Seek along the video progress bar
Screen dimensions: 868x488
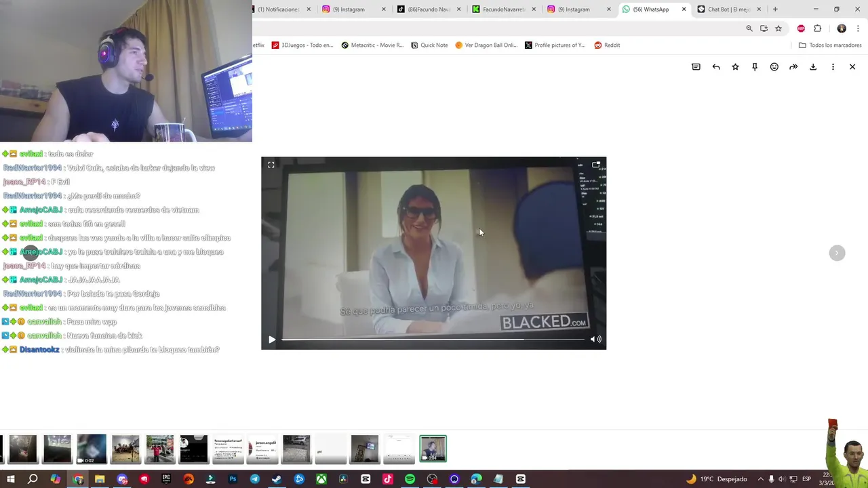point(433,340)
